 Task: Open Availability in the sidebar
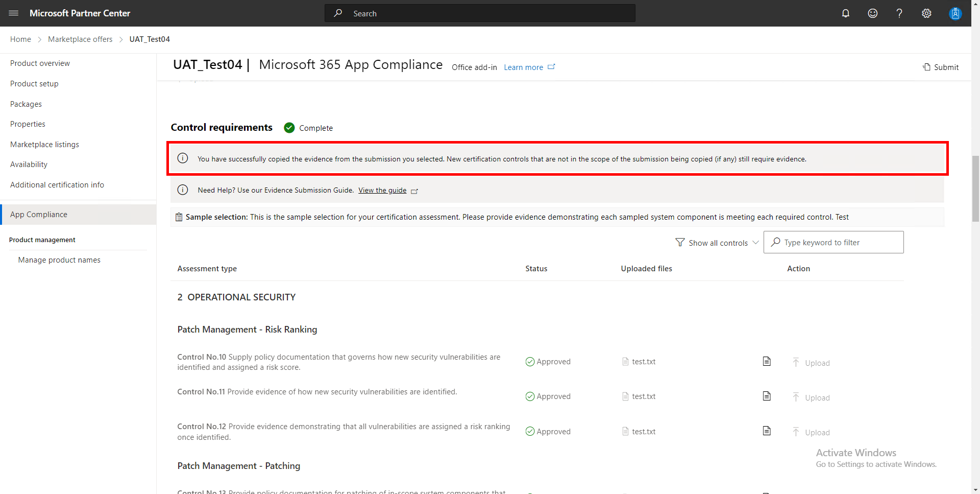[x=29, y=164]
